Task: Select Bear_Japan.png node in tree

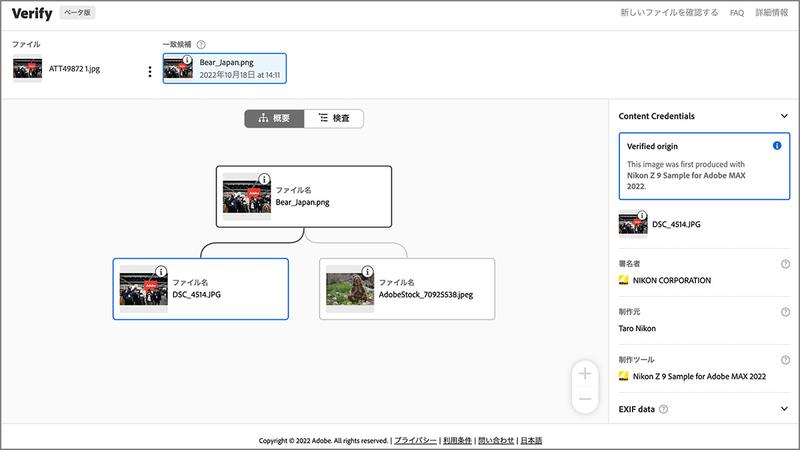Action: click(x=304, y=196)
